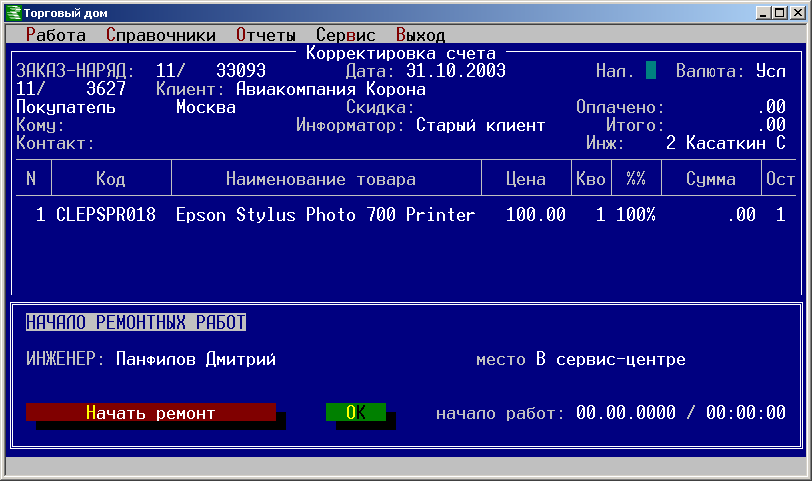Click the Сумма column header
The image size is (812, 481).
click(710, 179)
